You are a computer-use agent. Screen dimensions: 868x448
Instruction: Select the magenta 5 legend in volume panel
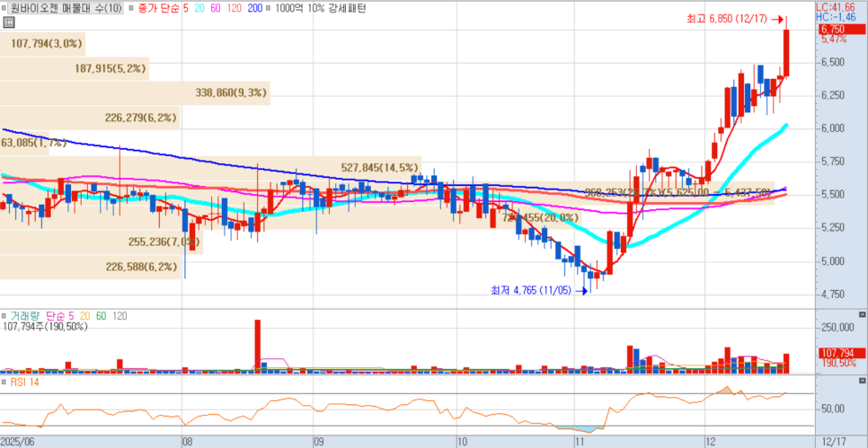(71, 316)
